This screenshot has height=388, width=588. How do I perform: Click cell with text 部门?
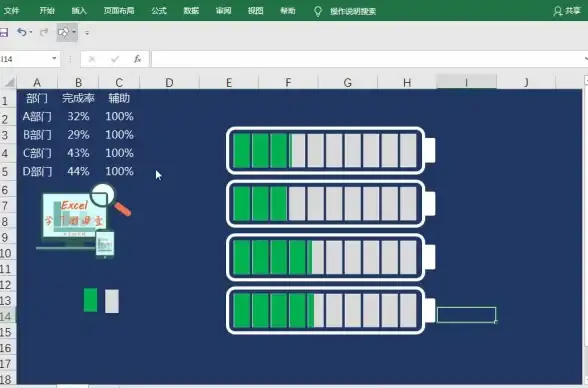pyautogui.click(x=37, y=98)
